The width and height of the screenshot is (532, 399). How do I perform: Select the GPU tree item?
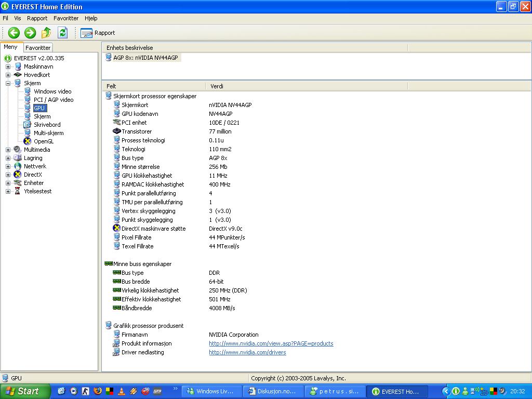pos(39,108)
